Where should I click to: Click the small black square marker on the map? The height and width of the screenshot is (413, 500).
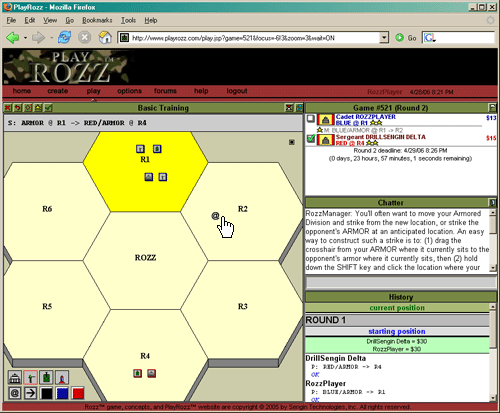[292, 142]
